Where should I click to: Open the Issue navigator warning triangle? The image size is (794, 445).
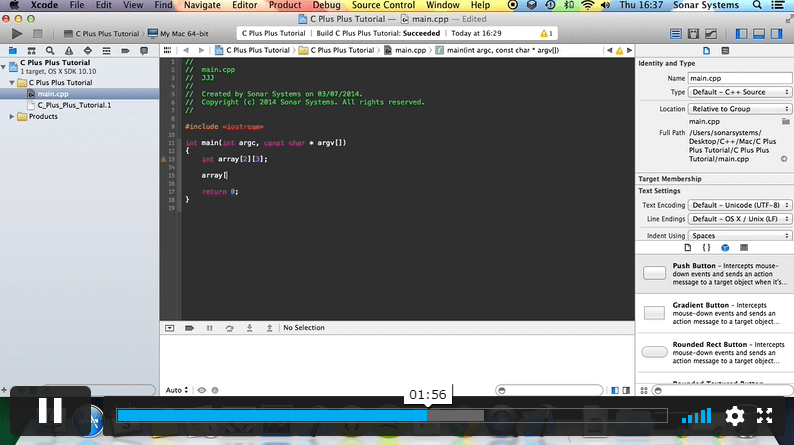tap(69, 51)
